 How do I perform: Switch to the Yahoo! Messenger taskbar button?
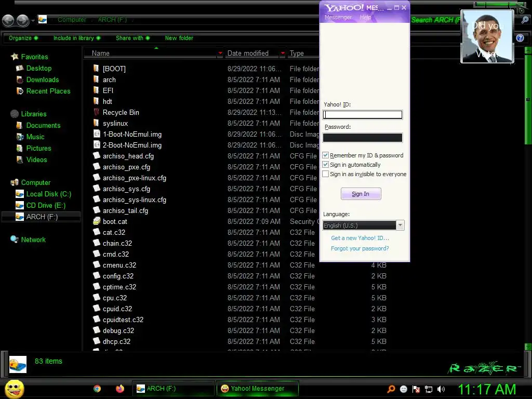[x=258, y=389]
